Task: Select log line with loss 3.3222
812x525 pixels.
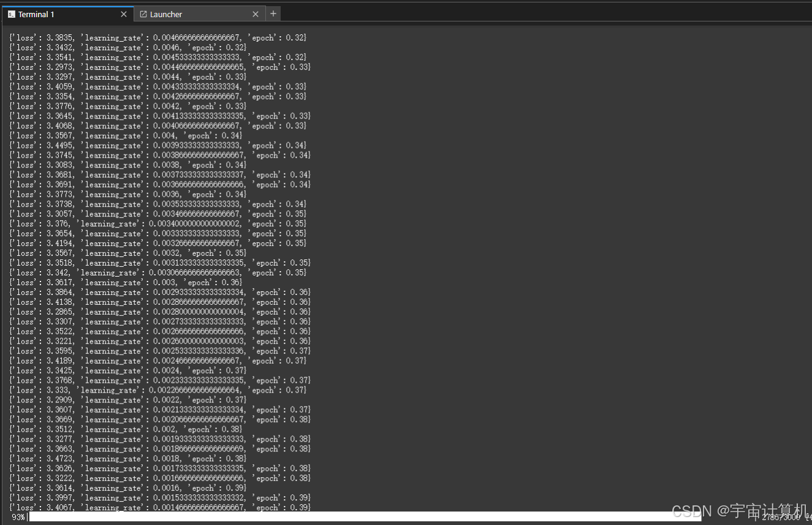Action: pyautogui.click(x=161, y=479)
